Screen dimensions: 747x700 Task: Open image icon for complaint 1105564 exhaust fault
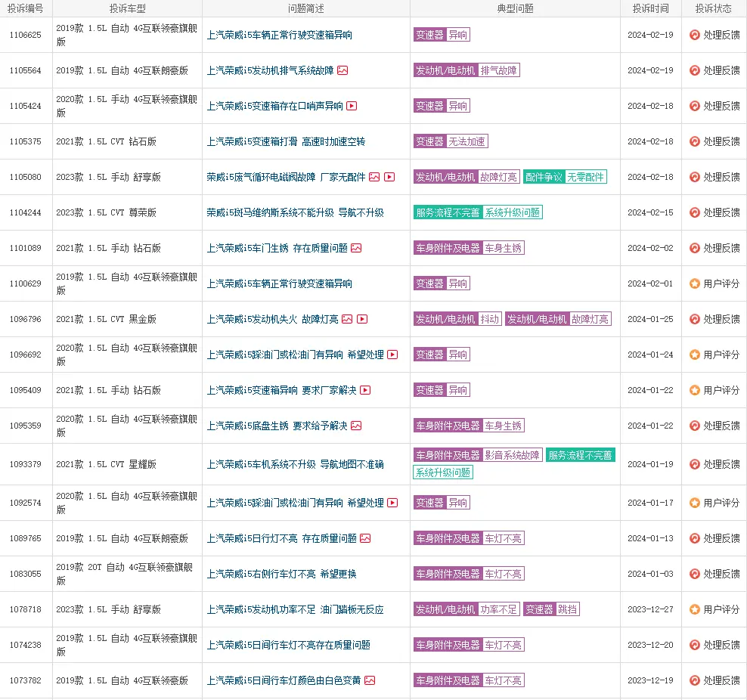tap(343, 70)
